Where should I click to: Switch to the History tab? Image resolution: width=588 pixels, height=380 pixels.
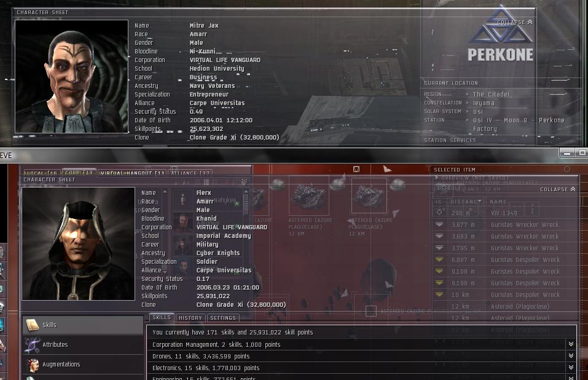[x=190, y=318]
